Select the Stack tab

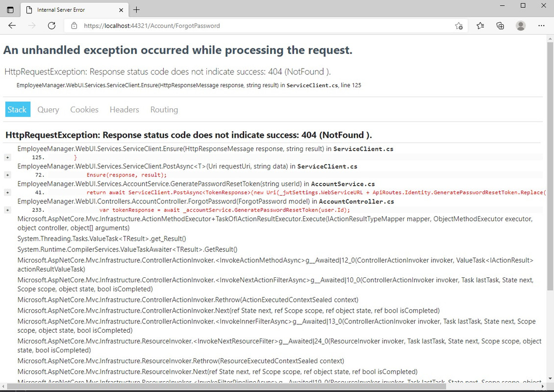[x=17, y=109]
